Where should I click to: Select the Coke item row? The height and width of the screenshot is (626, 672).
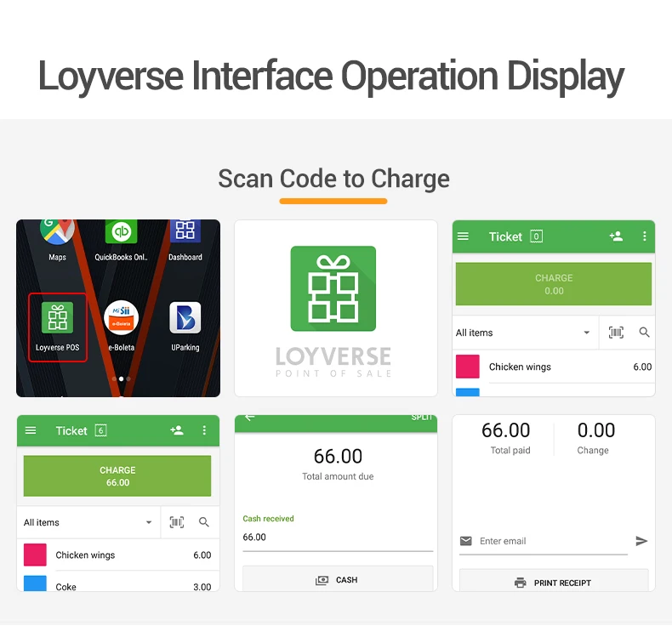[x=118, y=583]
